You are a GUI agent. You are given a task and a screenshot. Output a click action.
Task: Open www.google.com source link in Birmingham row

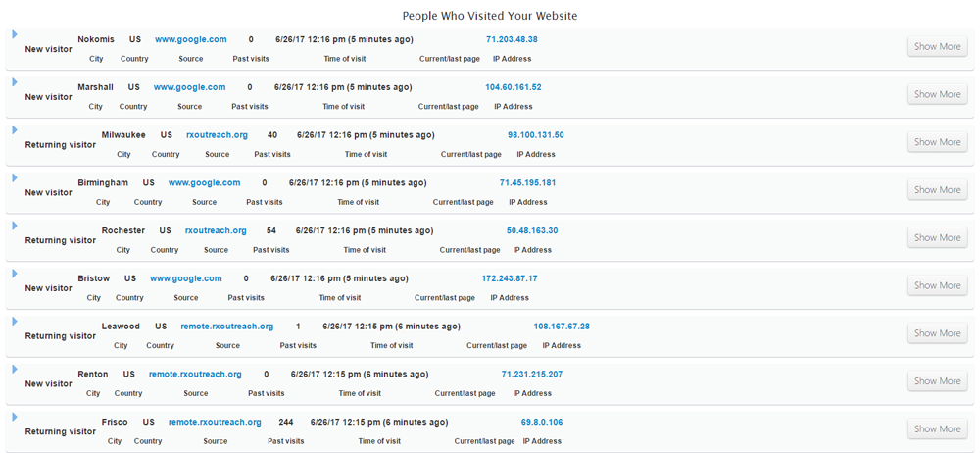[204, 183]
